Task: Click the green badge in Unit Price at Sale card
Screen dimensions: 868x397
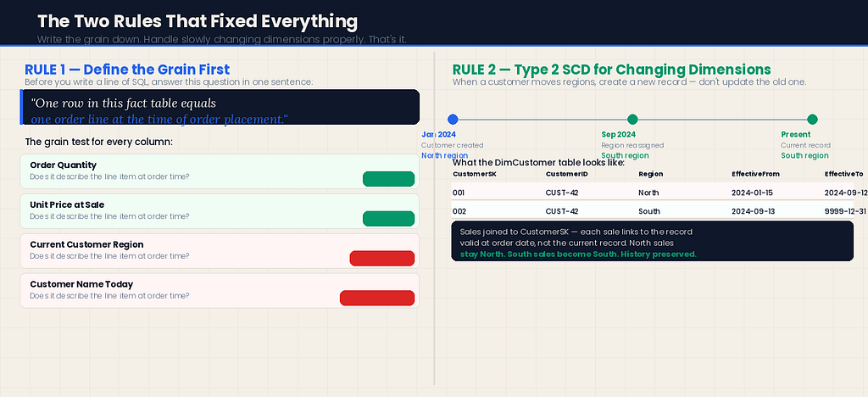Action: click(x=388, y=219)
